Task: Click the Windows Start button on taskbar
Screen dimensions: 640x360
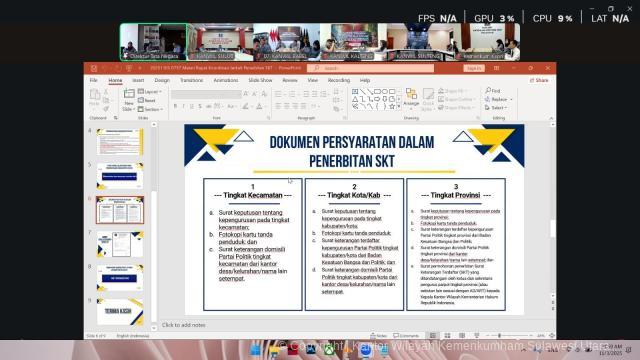Action: coord(256,350)
